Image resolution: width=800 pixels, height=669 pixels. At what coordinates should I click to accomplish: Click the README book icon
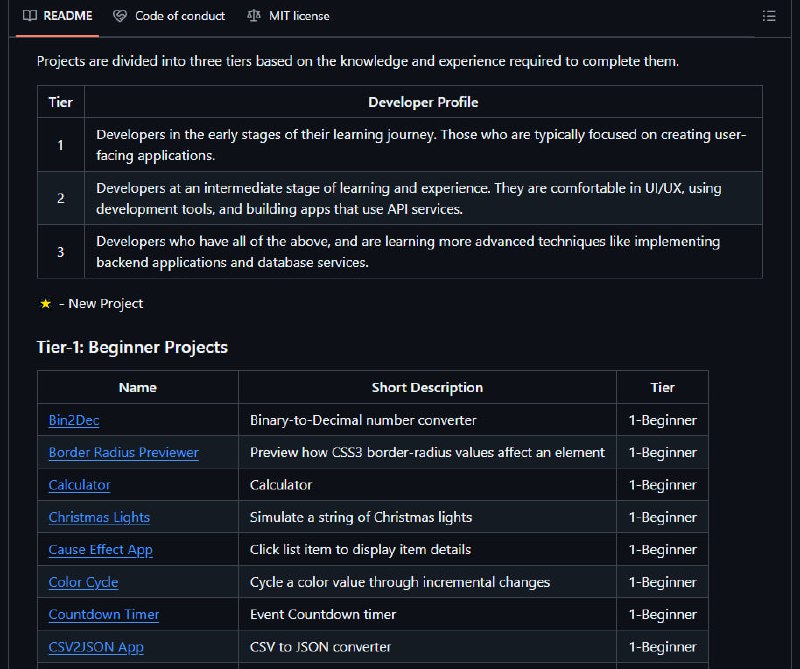click(30, 16)
